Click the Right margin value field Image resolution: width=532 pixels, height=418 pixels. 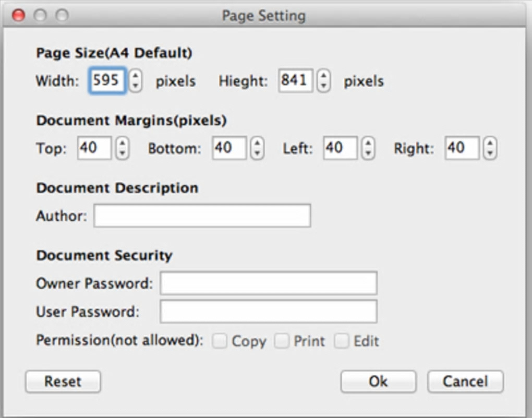[x=462, y=148]
